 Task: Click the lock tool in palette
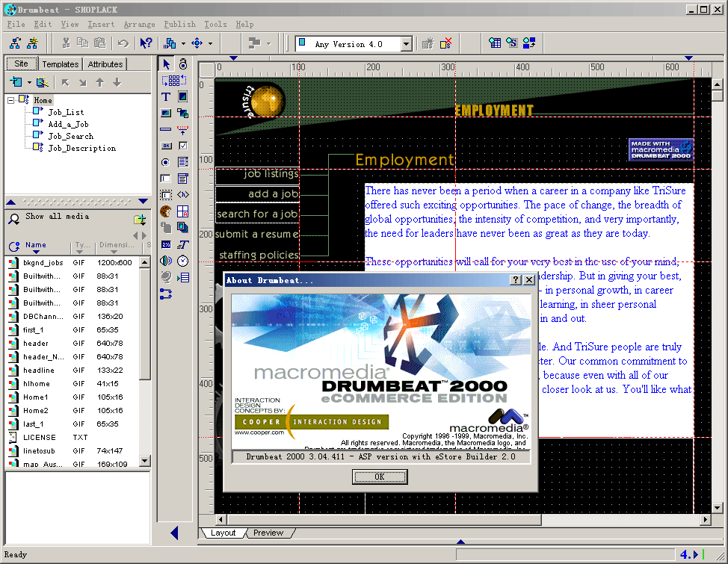183,64
